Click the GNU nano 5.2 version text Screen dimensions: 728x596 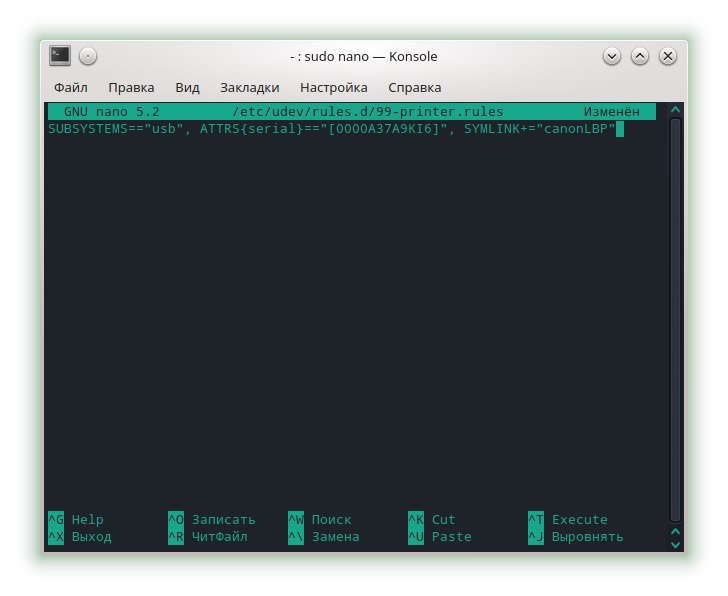(x=111, y=112)
